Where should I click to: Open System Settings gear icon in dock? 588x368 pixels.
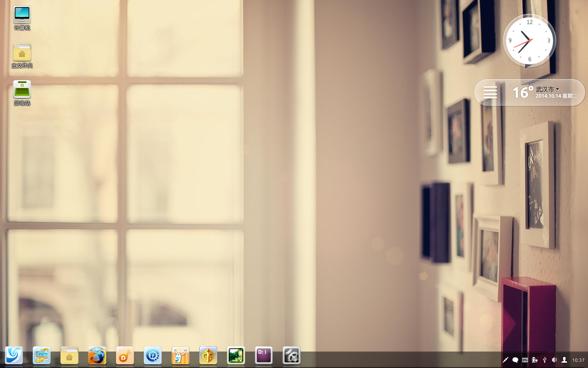pyautogui.click(x=292, y=356)
